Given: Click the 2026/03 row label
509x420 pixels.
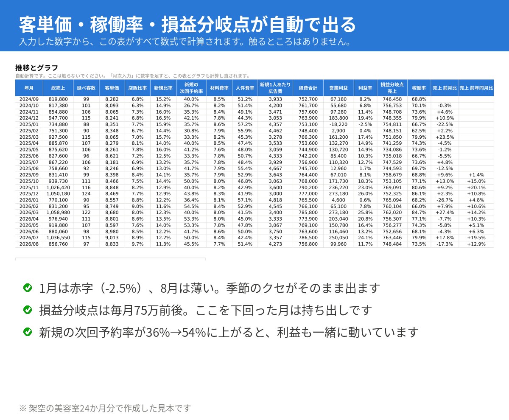Looking at the screenshot, I should point(29,213).
